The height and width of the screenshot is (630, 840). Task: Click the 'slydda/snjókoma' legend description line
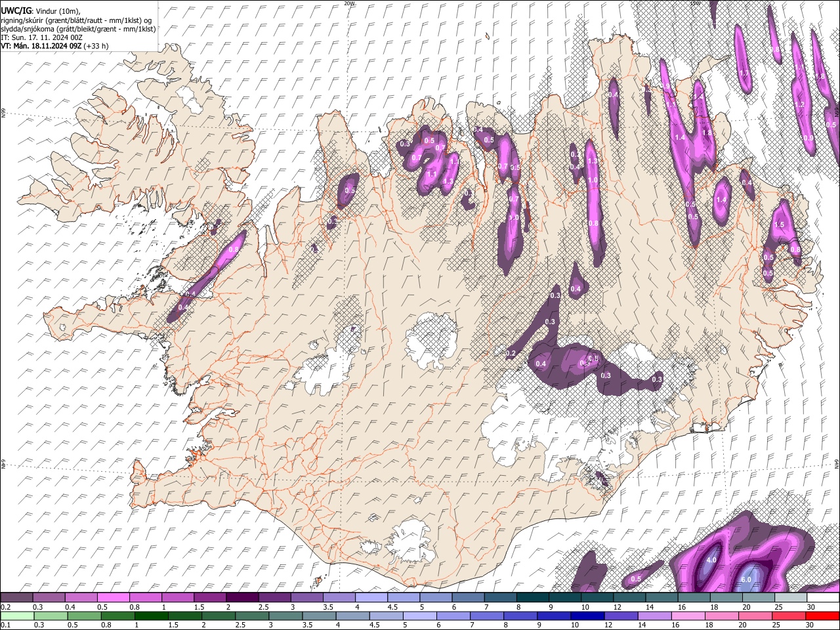[x=78, y=29]
